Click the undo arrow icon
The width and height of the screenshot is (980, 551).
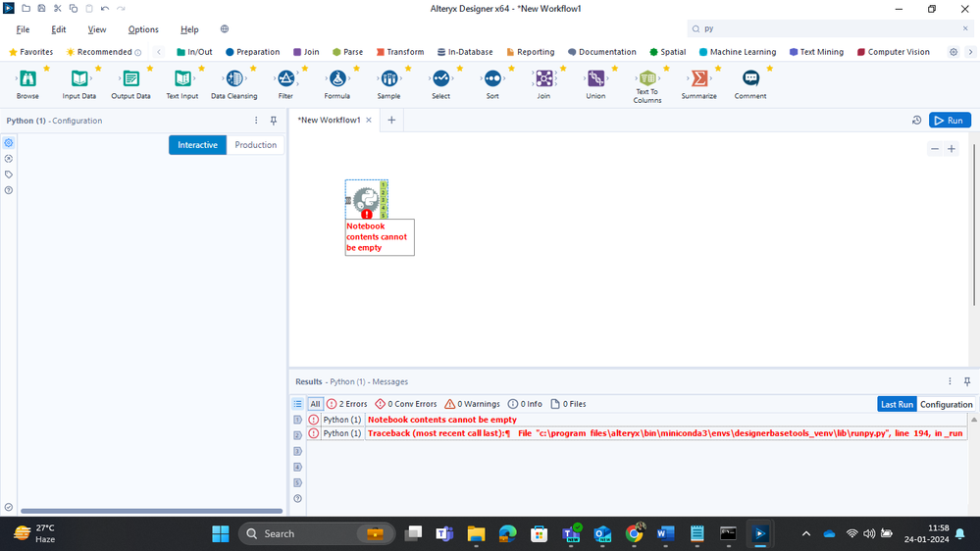pyautogui.click(x=105, y=9)
